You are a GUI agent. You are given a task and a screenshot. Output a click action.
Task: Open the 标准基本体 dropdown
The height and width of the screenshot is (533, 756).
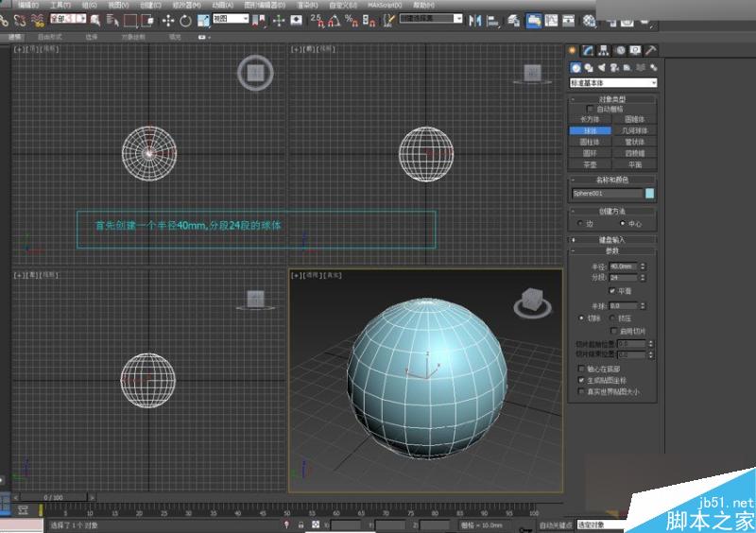pyautogui.click(x=612, y=82)
